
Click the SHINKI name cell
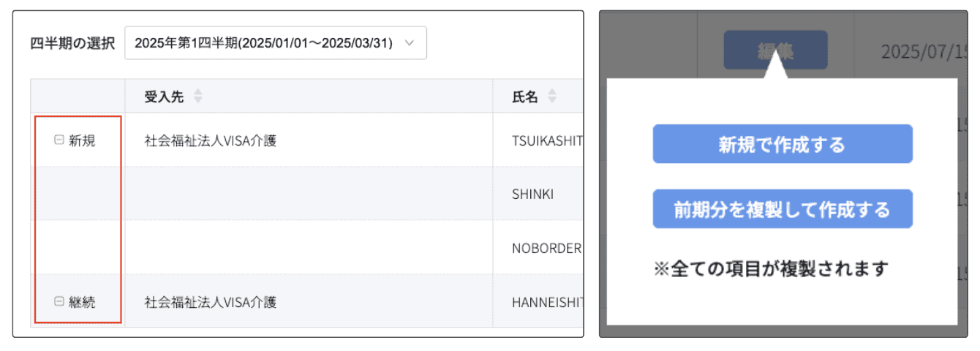(533, 194)
